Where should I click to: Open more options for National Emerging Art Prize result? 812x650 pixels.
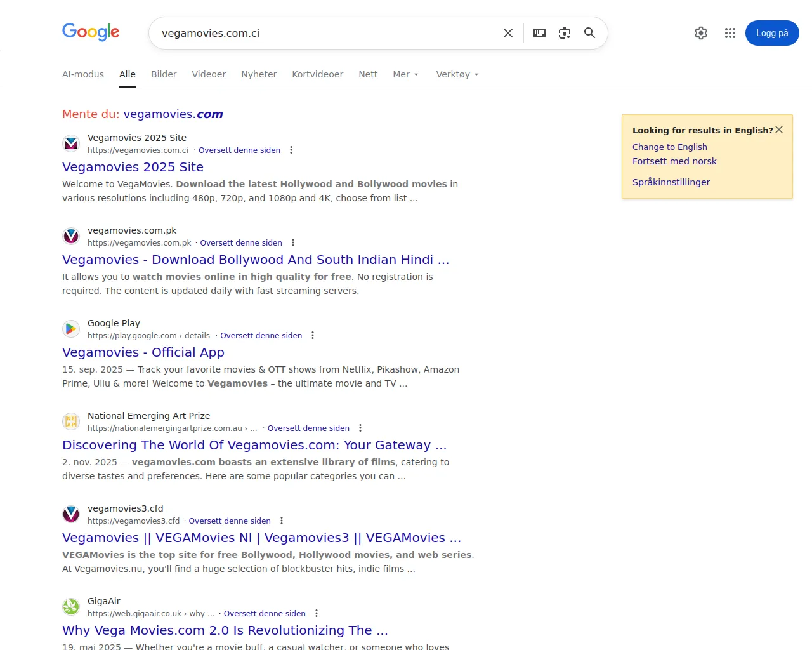[360, 428]
